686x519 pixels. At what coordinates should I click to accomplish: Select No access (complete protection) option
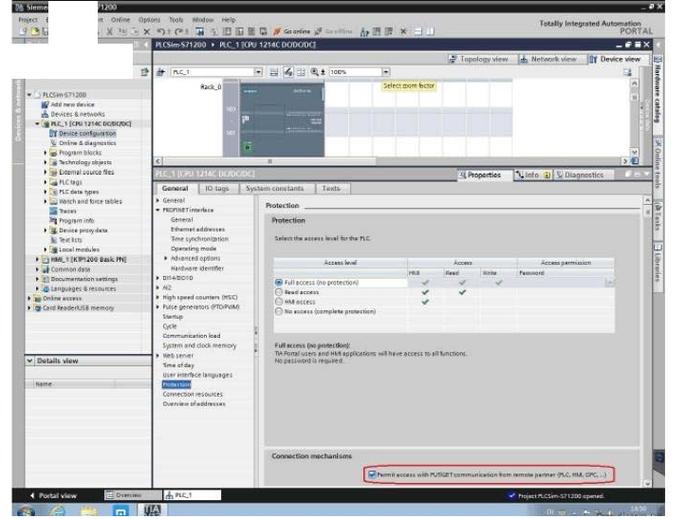point(279,311)
